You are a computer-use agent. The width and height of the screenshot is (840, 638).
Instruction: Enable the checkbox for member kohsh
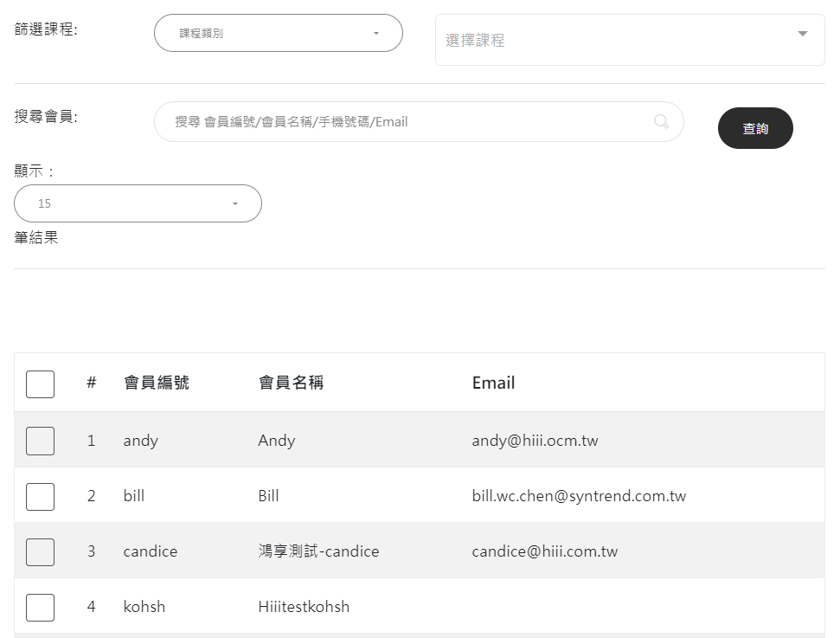click(40, 607)
